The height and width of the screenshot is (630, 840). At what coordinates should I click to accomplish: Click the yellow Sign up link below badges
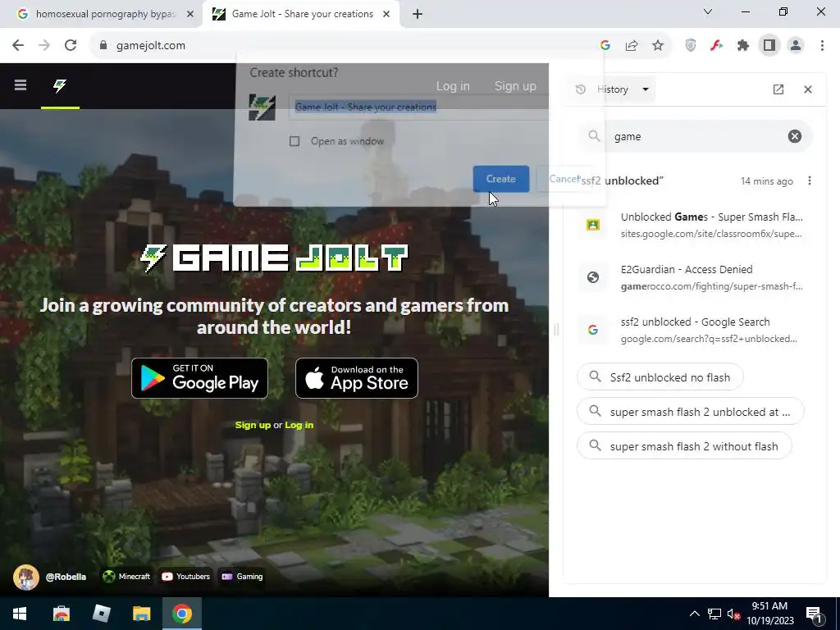[x=253, y=425]
